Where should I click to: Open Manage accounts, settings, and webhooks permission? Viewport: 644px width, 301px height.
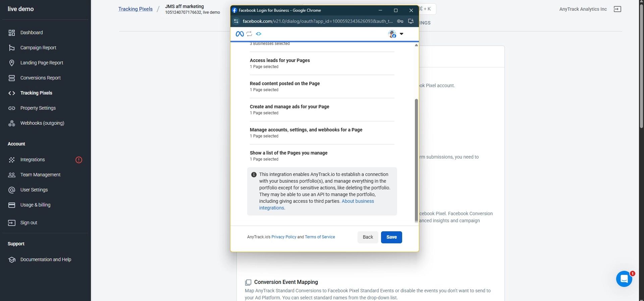[322, 133]
